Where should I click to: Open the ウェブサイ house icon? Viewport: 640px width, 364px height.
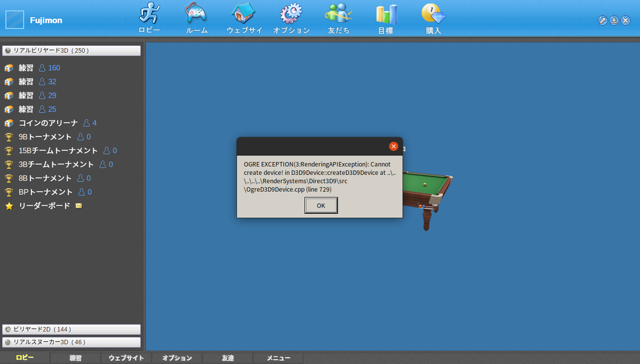coord(243,14)
